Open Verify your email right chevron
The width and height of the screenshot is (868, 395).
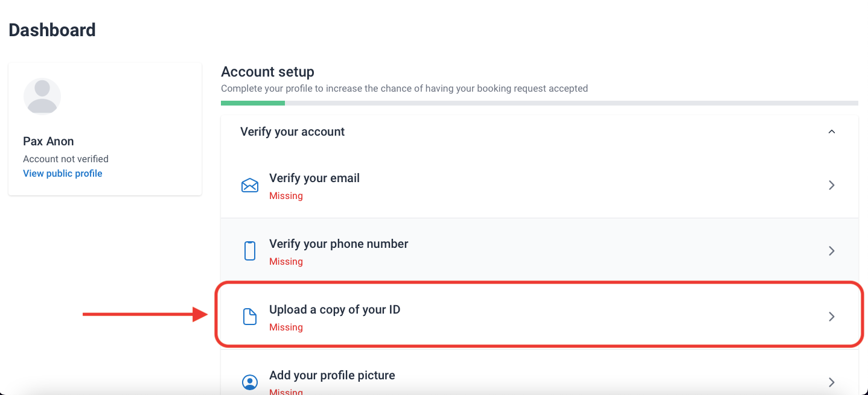[x=832, y=185]
